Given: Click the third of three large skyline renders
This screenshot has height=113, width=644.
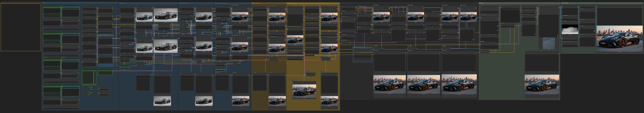Looking at the screenshot, I should tap(459, 84).
